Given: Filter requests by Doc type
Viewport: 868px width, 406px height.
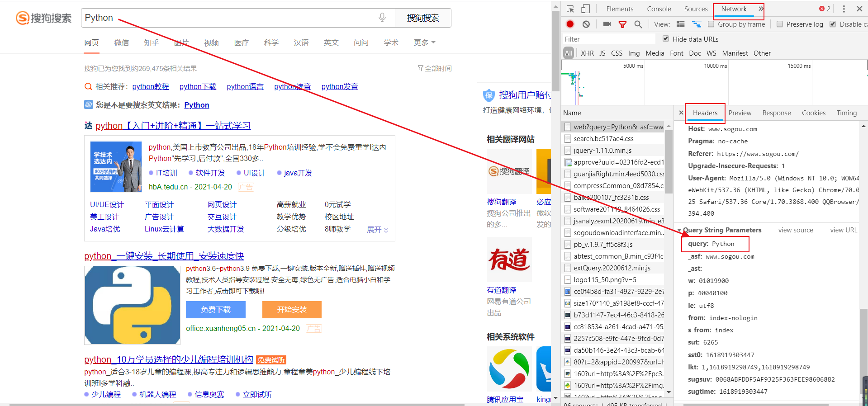Looking at the screenshot, I should coord(695,53).
